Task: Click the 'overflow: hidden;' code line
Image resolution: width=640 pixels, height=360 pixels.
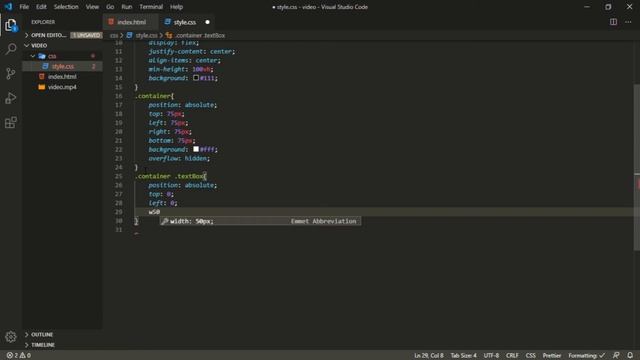Action: (x=179, y=158)
